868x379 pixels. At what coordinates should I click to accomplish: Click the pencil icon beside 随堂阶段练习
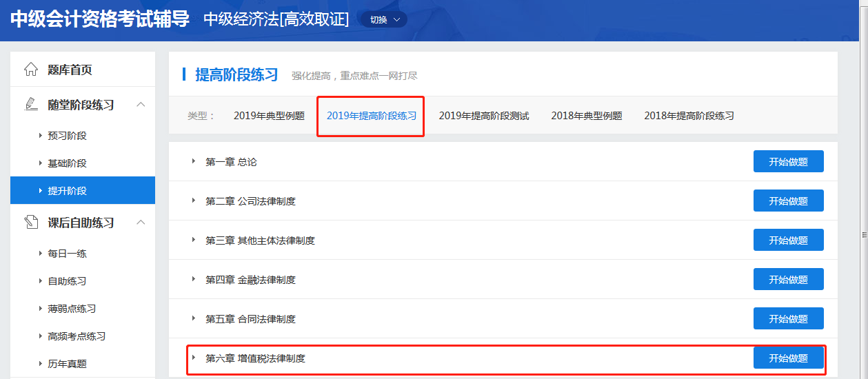(x=31, y=105)
